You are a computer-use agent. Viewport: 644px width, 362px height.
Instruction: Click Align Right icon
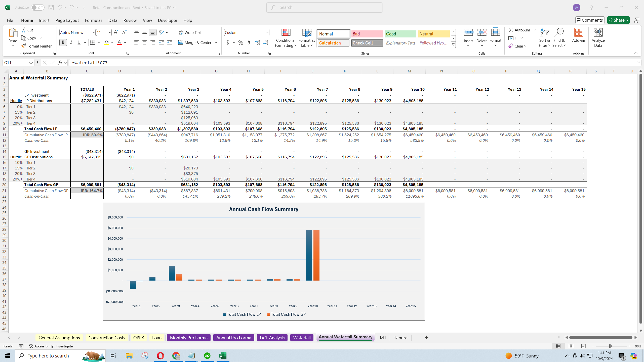click(x=153, y=42)
